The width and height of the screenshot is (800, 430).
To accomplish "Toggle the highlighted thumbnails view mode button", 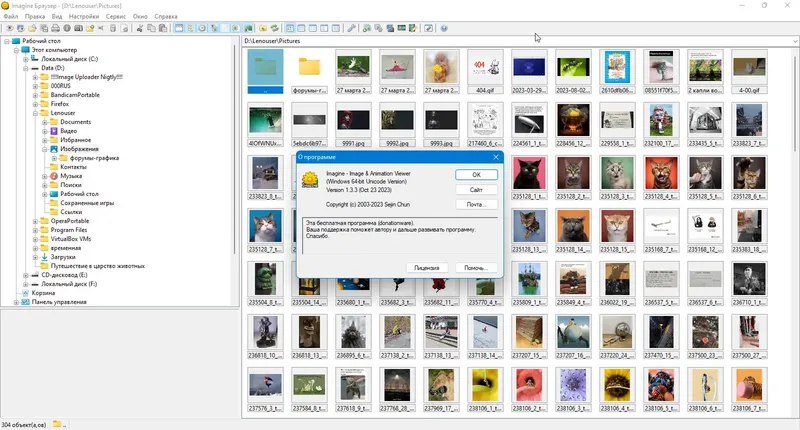I will pos(289,28).
